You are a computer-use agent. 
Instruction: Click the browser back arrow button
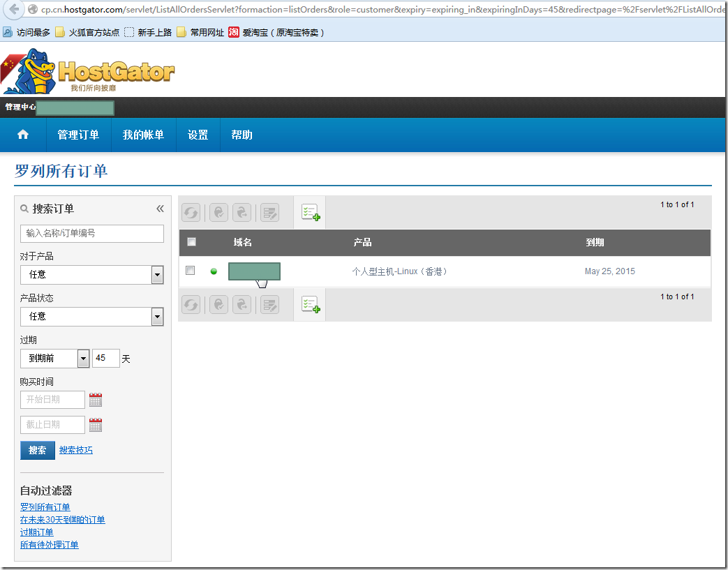coord(14,9)
